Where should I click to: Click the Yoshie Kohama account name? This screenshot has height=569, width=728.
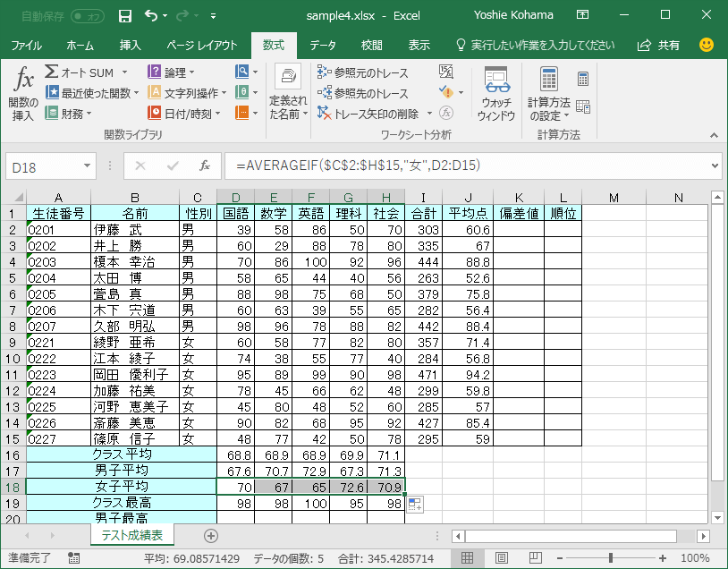513,15
